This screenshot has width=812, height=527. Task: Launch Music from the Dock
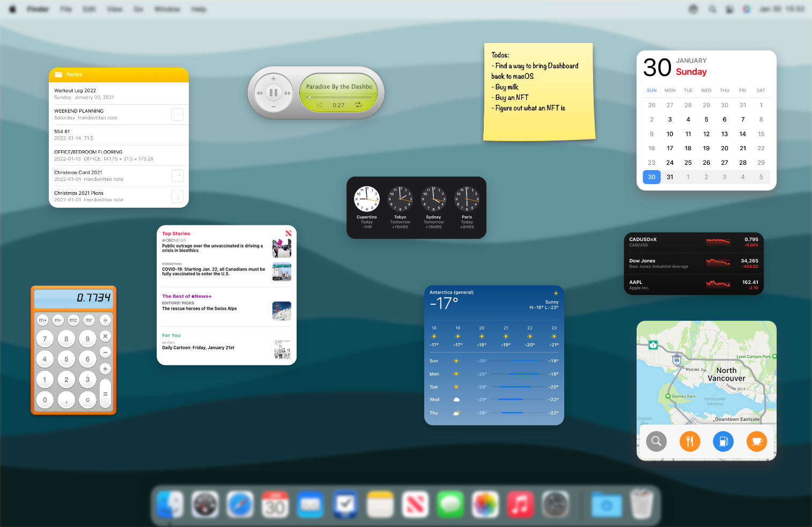[x=520, y=504]
